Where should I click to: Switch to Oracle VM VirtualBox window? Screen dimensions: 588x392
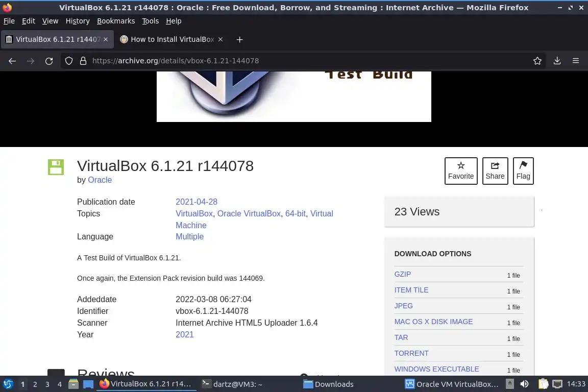452,384
